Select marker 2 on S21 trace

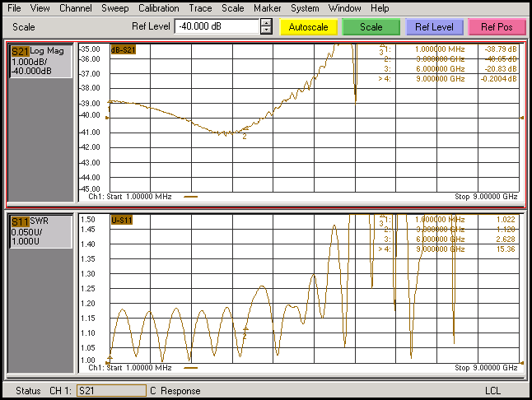245,133
